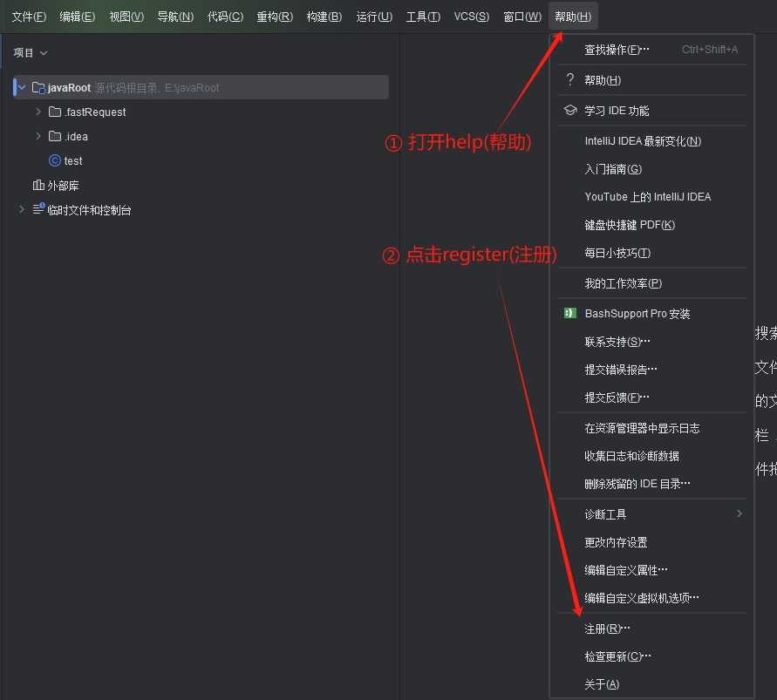Viewport: 777px width, 700px height.
Task: Select 键盘快捷键 PDF(K)
Action: point(651,225)
